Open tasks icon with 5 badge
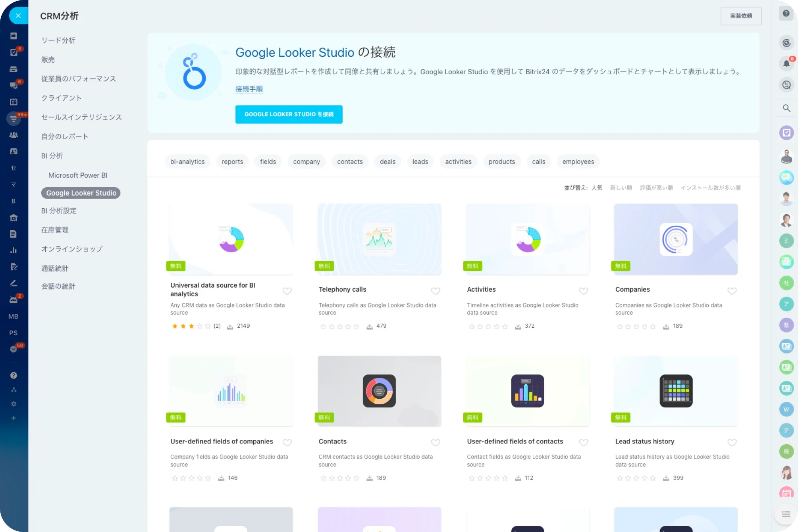Image resolution: width=798 pixels, height=532 pixels. tap(13, 52)
